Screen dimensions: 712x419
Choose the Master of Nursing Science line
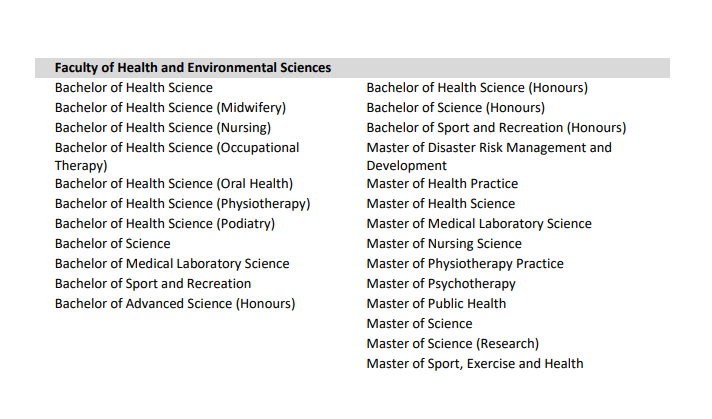[x=443, y=244]
